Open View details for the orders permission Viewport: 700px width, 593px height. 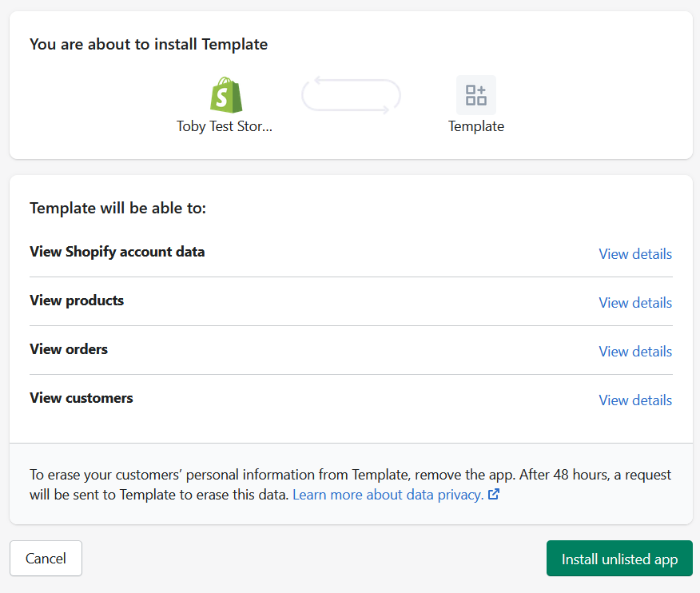(x=634, y=352)
